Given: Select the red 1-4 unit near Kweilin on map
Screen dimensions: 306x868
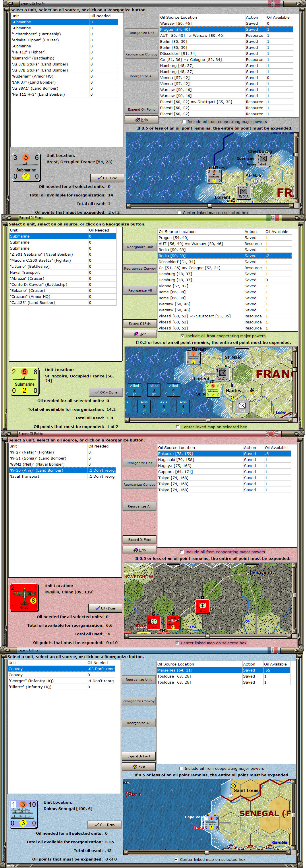Looking at the screenshot, I should [154, 622].
